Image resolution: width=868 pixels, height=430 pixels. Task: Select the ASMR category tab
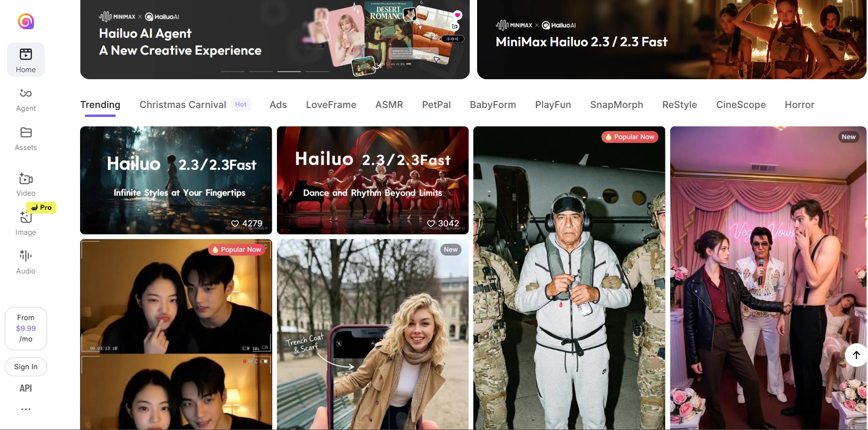point(389,105)
